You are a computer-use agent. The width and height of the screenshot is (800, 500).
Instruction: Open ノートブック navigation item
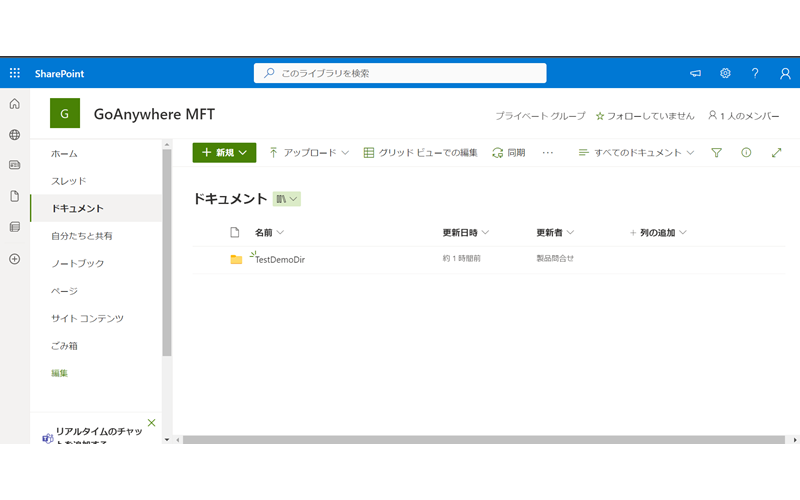[78, 263]
